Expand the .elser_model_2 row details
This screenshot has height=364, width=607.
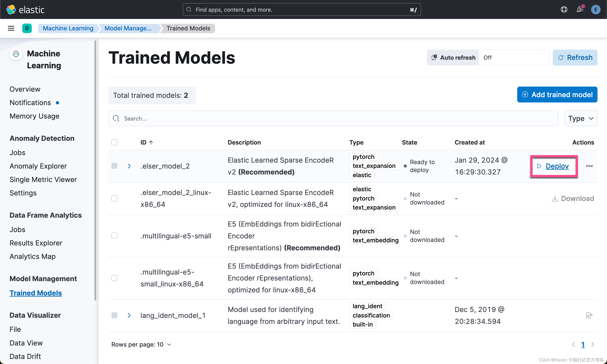click(x=129, y=166)
